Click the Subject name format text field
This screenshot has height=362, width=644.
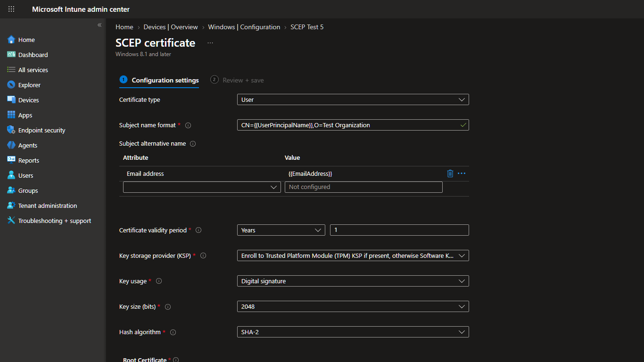(x=353, y=125)
